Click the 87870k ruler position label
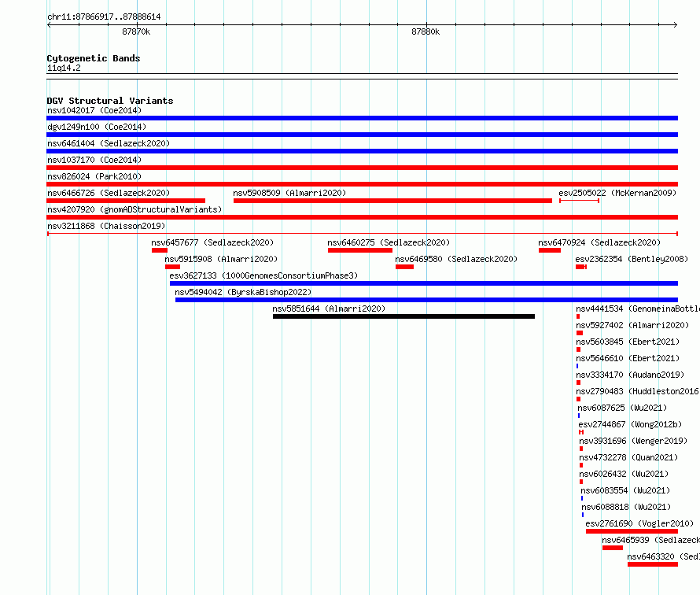Image resolution: width=700 pixels, height=595 pixels. [136, 31]
